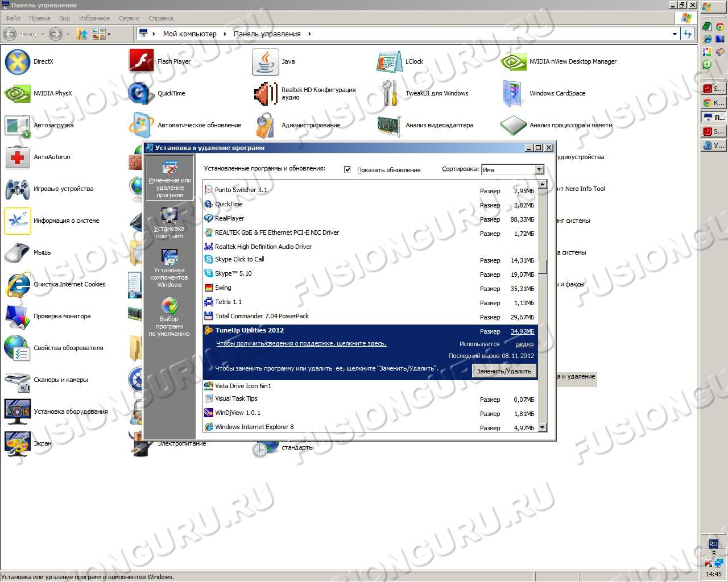Click the Заменить/Удалить button
This screenshot has height=582, width=728.
(504, 371)
